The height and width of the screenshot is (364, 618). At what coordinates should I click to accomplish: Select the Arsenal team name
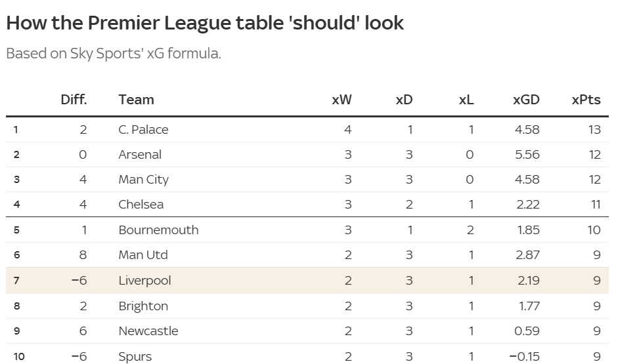(x=140, y=155)
